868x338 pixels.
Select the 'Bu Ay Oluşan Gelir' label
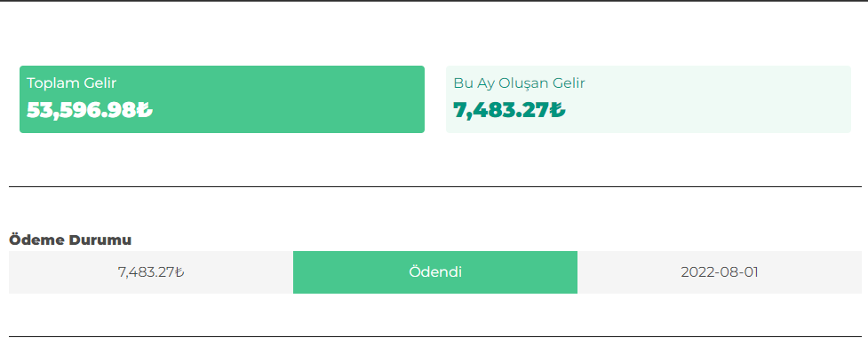tap(519, 84)
